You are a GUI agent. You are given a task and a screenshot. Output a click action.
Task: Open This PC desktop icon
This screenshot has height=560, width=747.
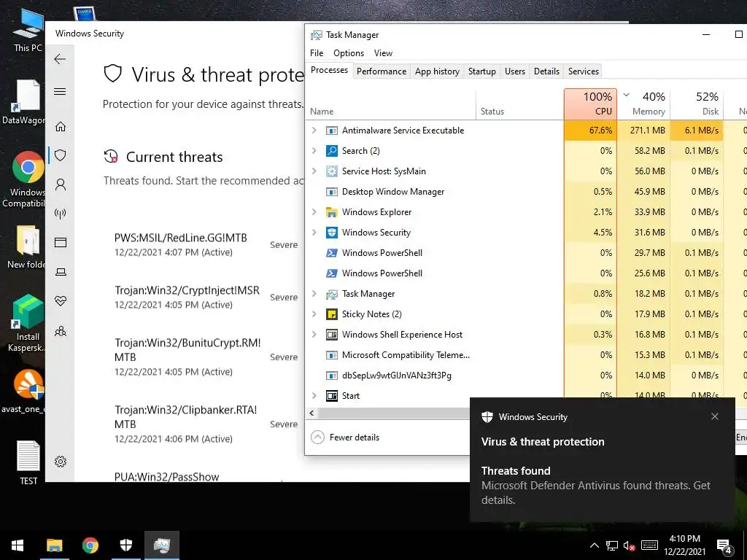point(28,31)
